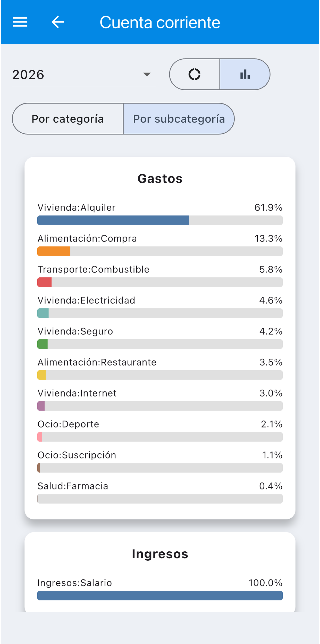Open the hamburger navigation menu
This screenshot has height=644, width=320.
[x=20, y=22]
